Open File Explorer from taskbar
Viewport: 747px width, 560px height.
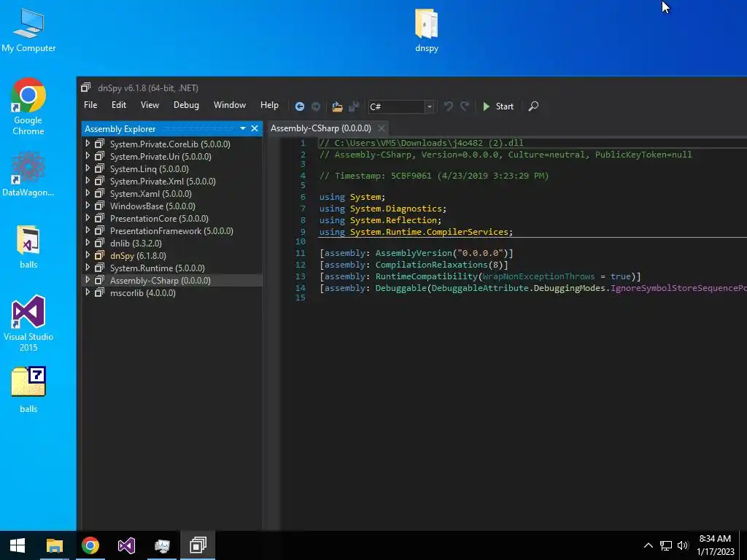tap(54, 545)
